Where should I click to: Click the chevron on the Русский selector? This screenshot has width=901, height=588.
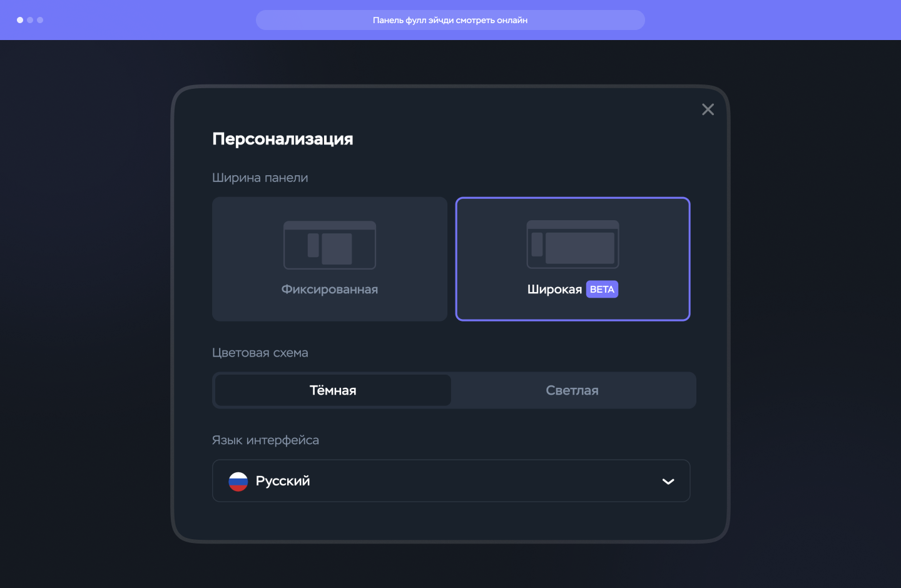668,481
